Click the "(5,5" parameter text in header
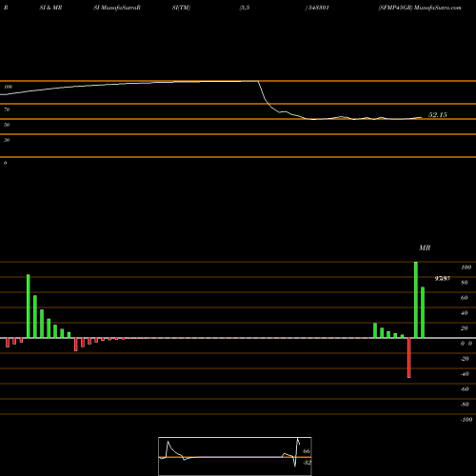Image resolution: width=476 pixels, height=476 pixels. click(245, 8)
